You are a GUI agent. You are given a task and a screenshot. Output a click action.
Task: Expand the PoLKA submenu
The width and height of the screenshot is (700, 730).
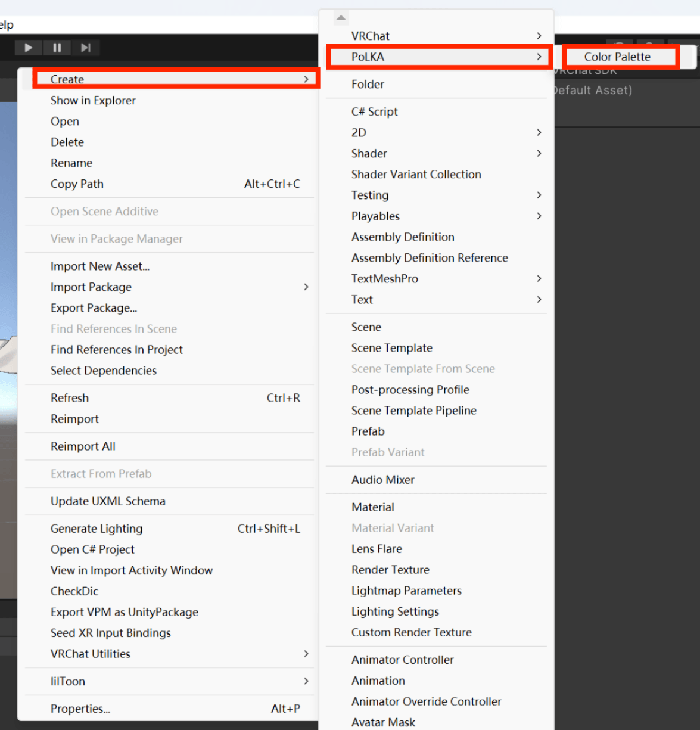(x=438, y=57)
